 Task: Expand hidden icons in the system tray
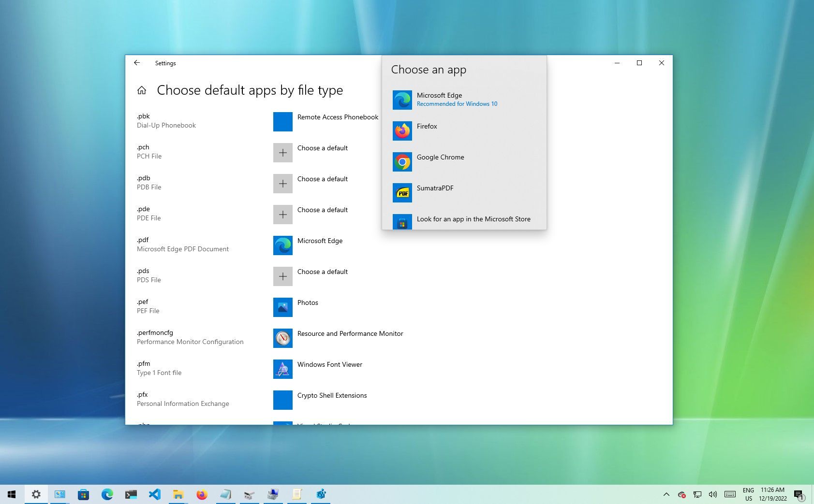(666, 494)
